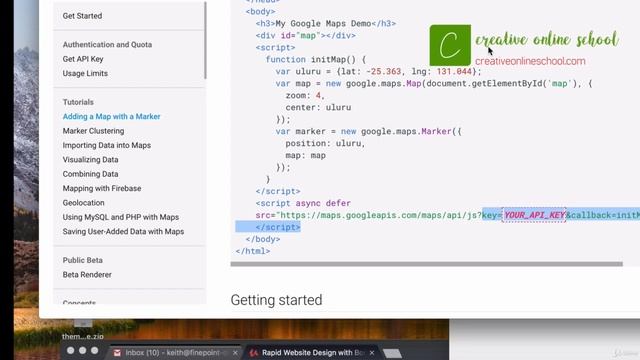Open the Visualizing Data tutorial
This screenshot has height=360, width=640.
click(x=90, y=160)
